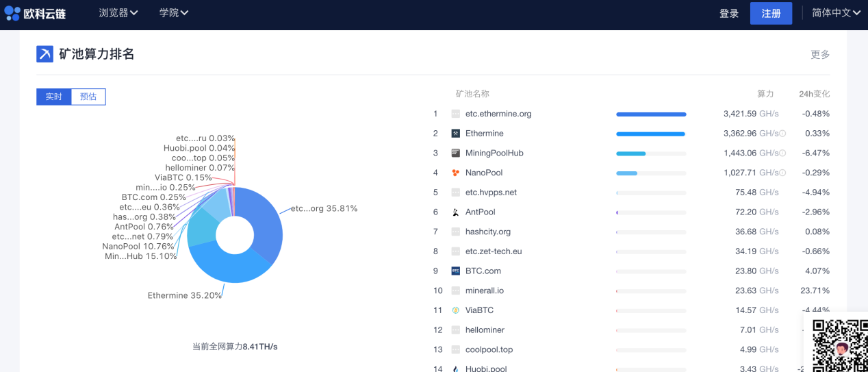Open the NanoPool pool name

point(484,173)
